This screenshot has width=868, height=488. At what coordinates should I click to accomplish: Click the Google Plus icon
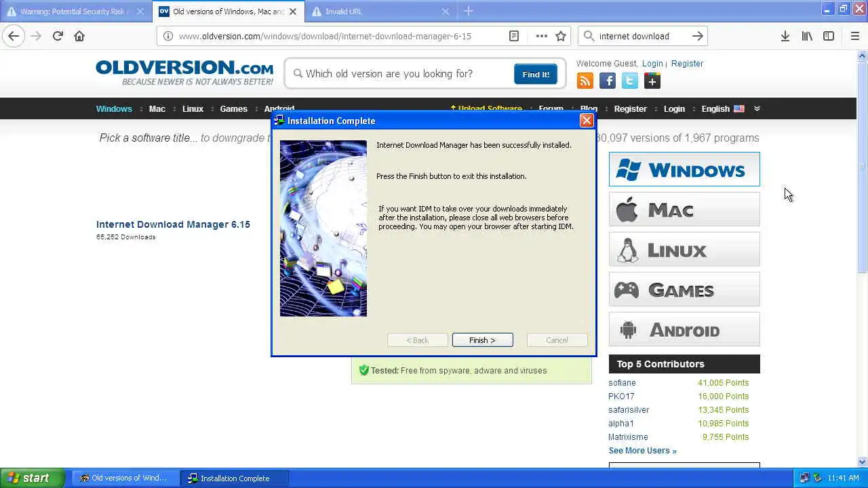click(x=652, y=81)
